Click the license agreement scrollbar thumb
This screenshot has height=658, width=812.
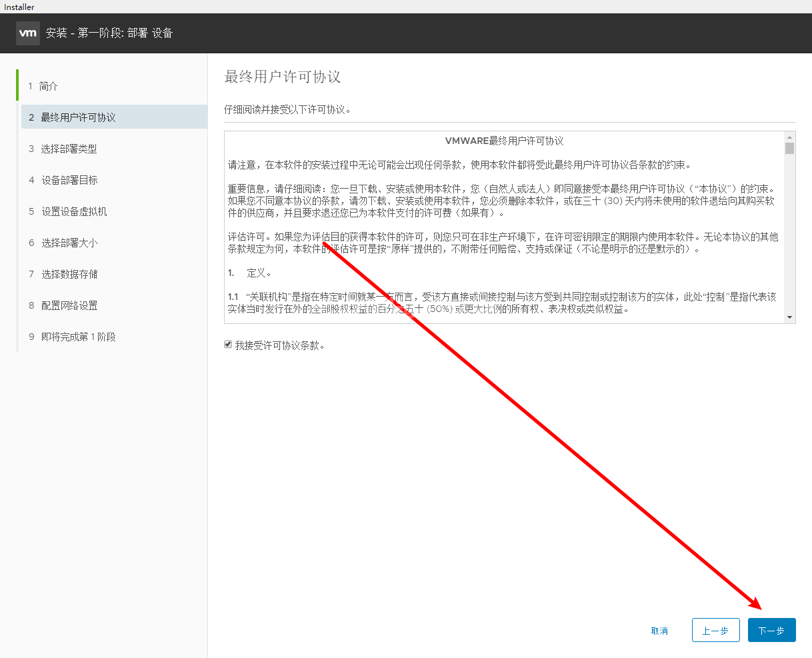click(789, 149)
